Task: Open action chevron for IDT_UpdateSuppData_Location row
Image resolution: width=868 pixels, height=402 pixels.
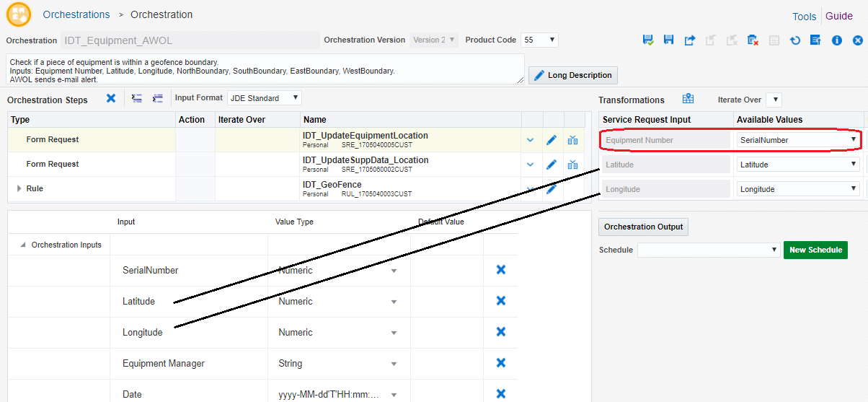Action: (x=531, y=165)
